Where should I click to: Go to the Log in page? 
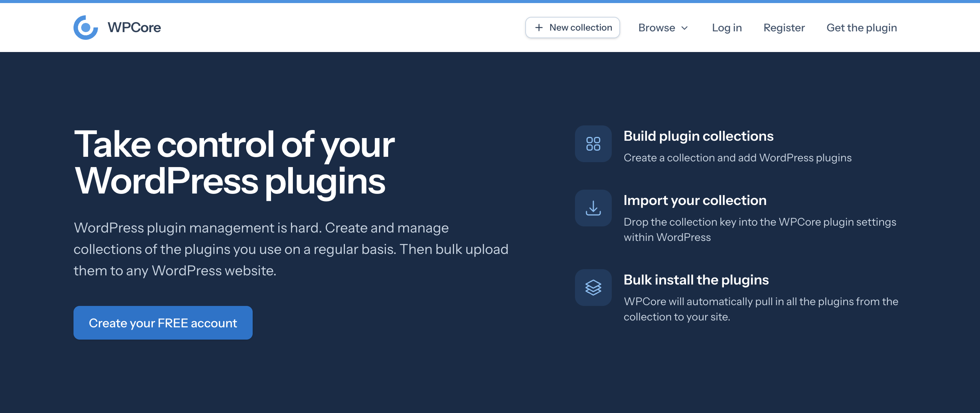coord(727,28)
